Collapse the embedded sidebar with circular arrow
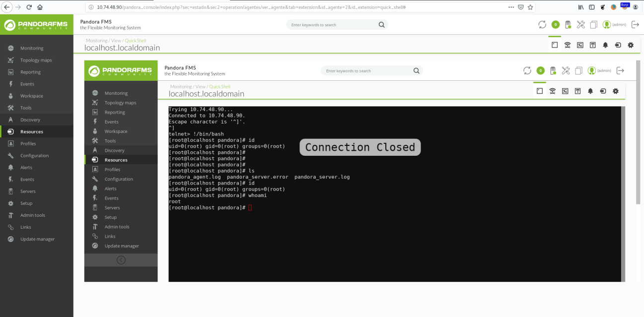 pos(121,260)
